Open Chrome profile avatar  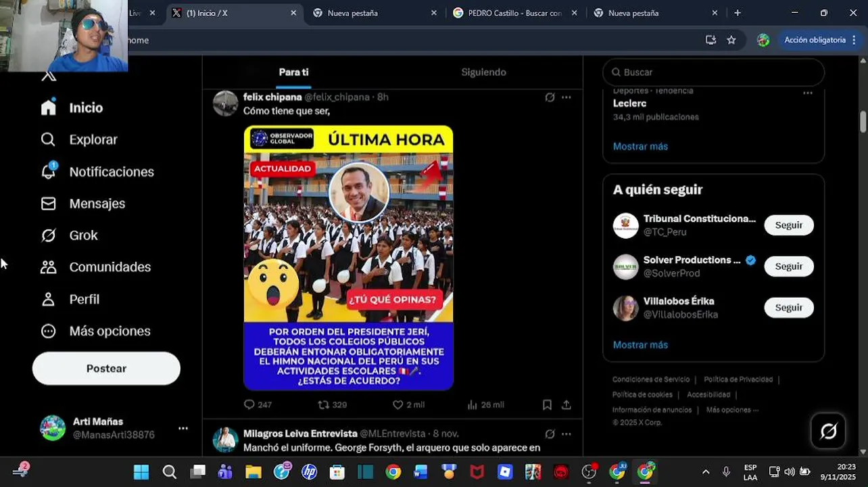[x=763, y=40]
